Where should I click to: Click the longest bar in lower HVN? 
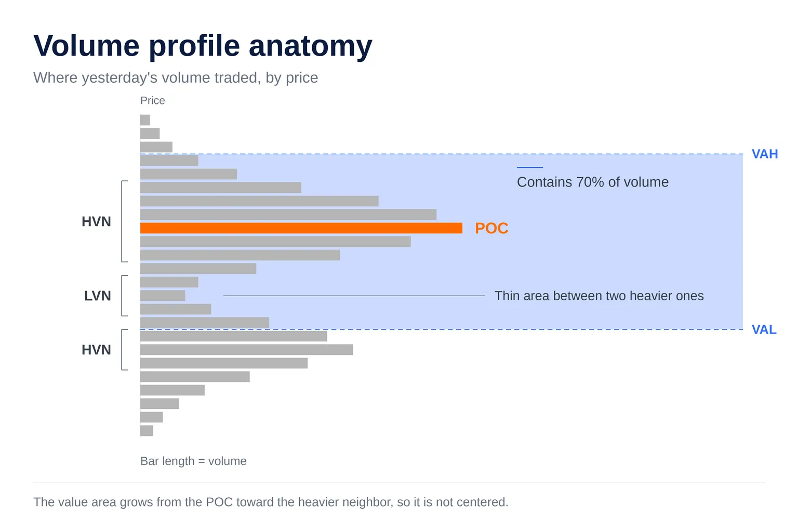(x=246, y=350)
